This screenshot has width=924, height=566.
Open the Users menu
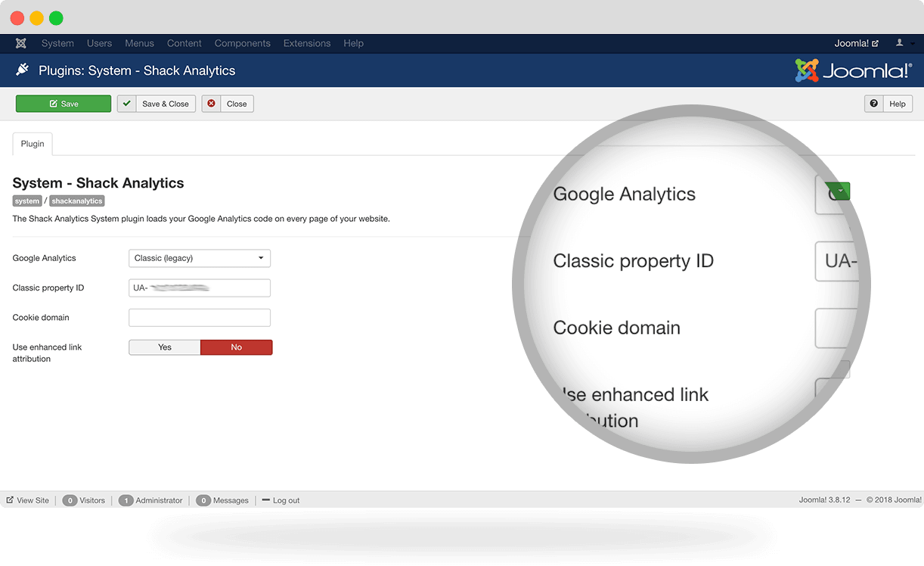[99, 43]
